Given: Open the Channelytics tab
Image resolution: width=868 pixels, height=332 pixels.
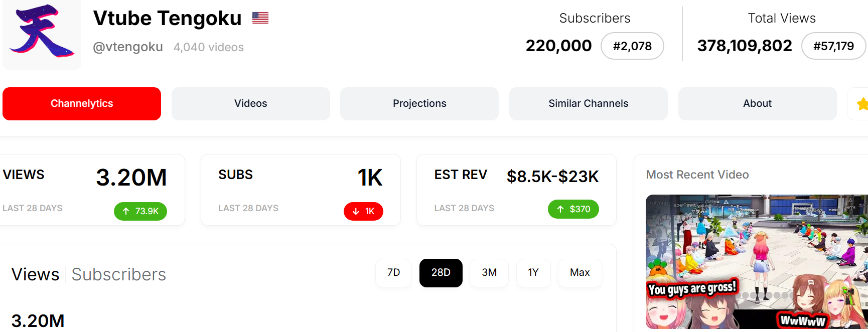Looking at the screenshot, I should (x=82, y=104).
